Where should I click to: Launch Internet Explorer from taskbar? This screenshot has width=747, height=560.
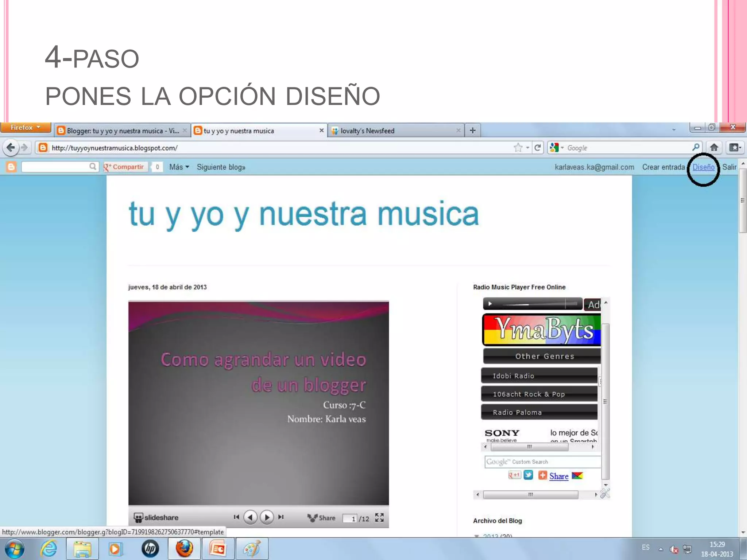coord(49,549)
